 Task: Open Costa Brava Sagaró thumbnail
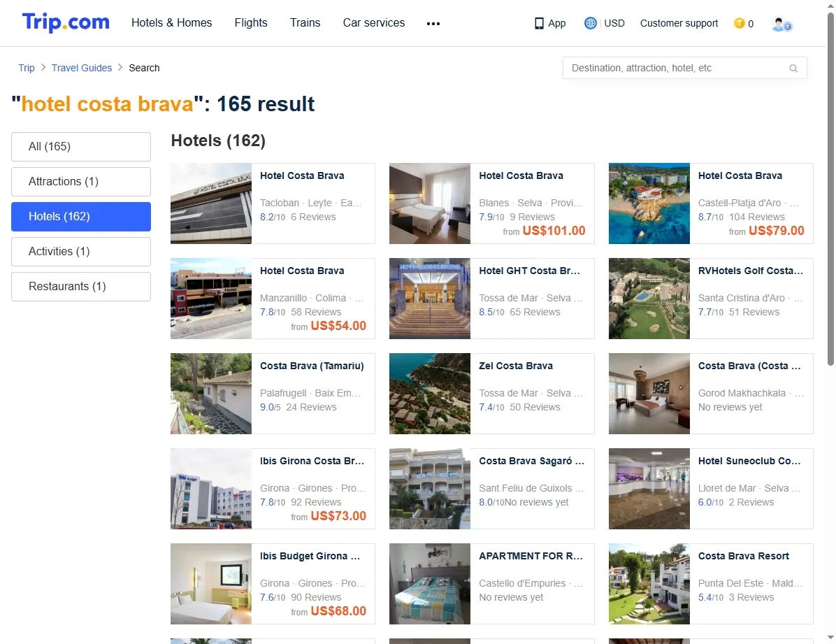[x=430, y=488]
